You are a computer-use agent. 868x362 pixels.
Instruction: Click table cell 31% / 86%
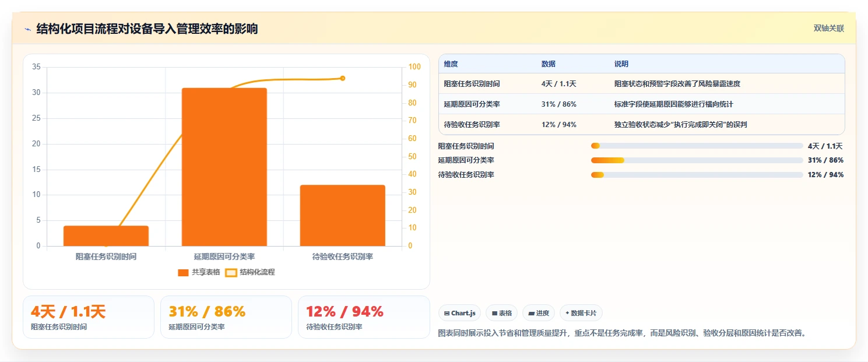pyautogui.click(x=559, y=104)
